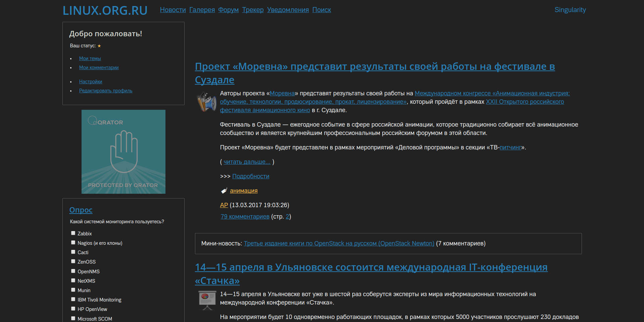This screenshot has width=644, height=322.
Task: Open the Поиск page
Action: click(322, 10)
